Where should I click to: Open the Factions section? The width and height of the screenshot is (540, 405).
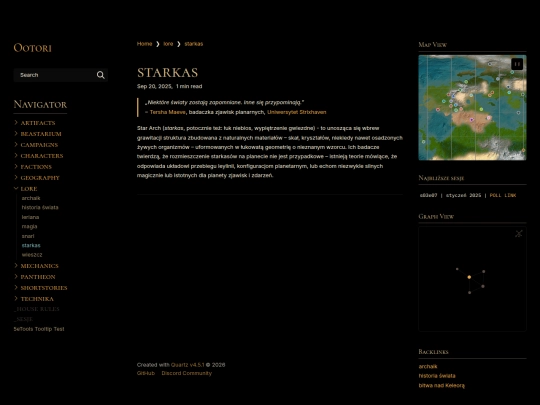click(x=36, y=167)
